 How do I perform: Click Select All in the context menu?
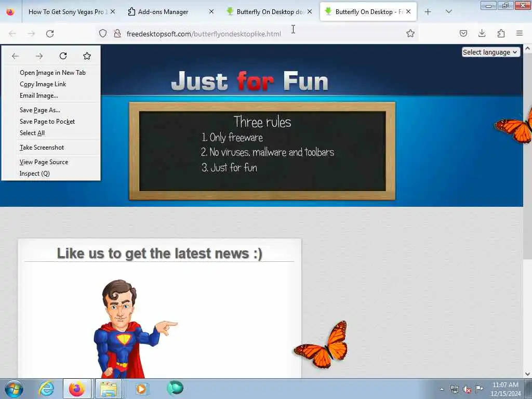coord(32,133)
